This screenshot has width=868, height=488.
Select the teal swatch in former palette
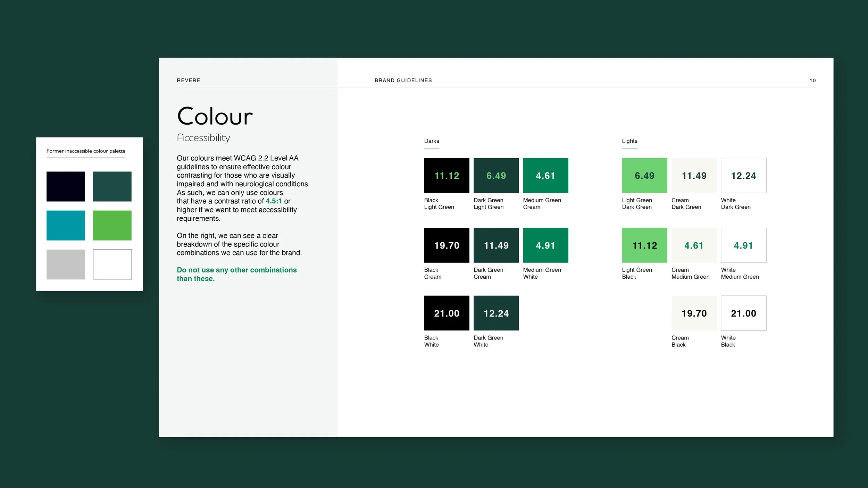click(66, 225)
